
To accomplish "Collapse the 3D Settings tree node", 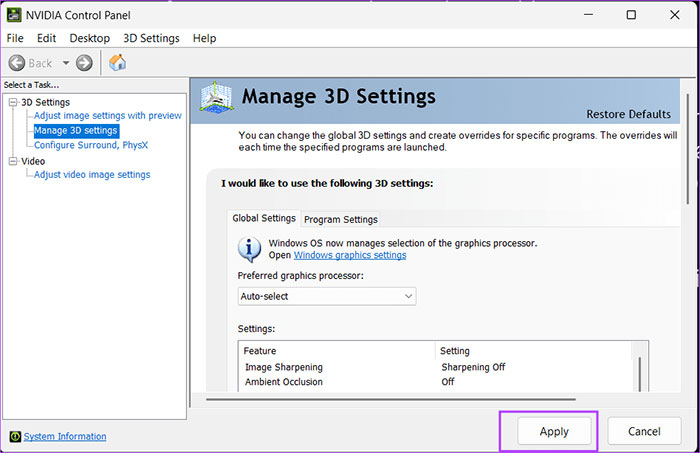I will [x=12, y=102].
